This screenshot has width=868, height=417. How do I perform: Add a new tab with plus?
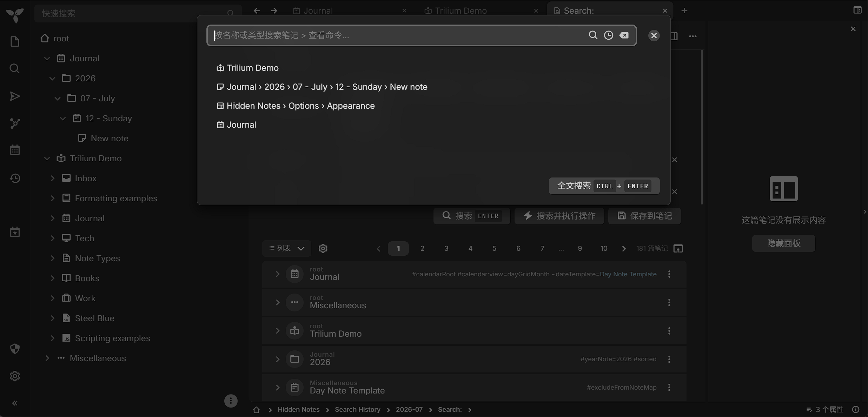click(684, 11)
